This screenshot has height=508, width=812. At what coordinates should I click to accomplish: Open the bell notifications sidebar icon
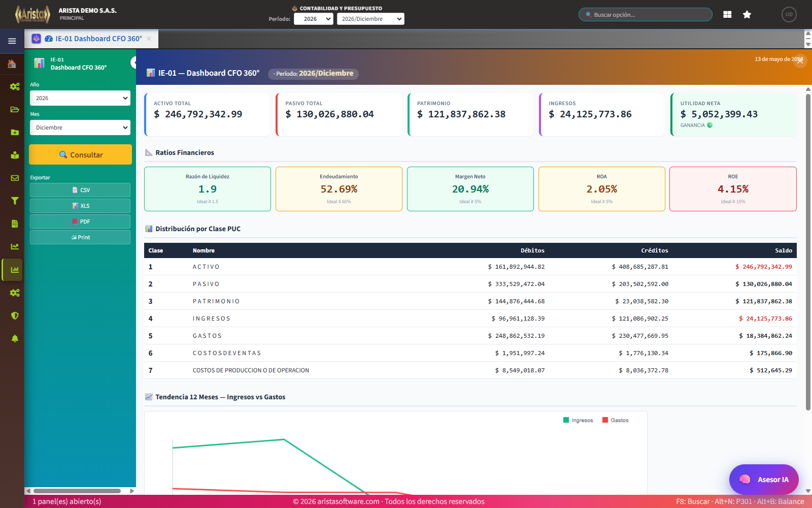[15, 338]
